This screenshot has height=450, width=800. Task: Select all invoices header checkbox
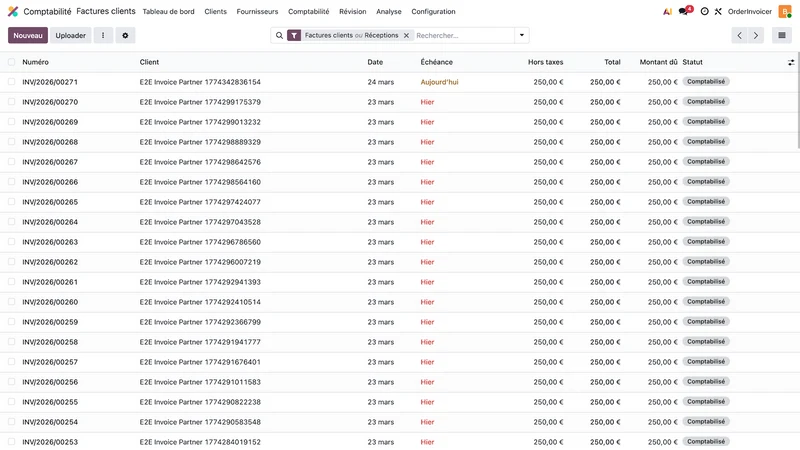click(x=11, y=62)
